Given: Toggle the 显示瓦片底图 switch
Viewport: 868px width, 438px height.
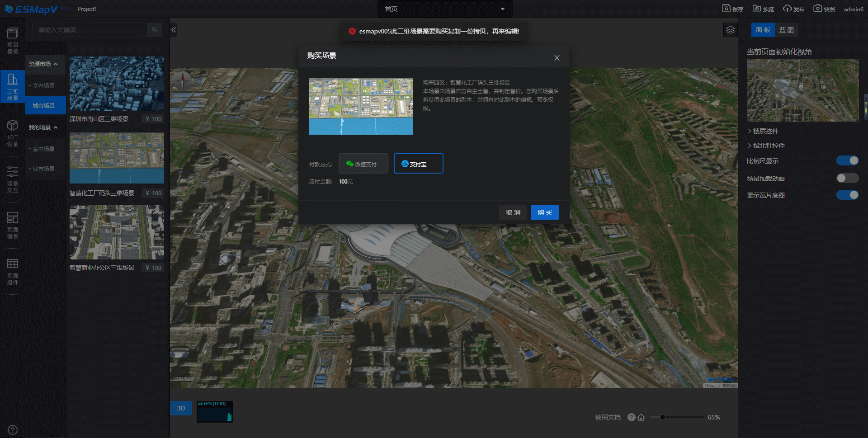Looking at the screenshot, I should pyautogui.click(x=847, y=195).
